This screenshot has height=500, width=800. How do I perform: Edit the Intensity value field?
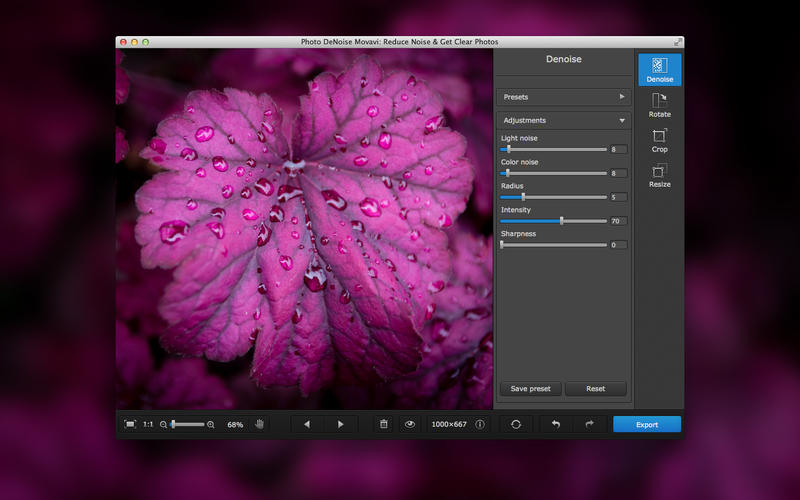pos(618,221)
